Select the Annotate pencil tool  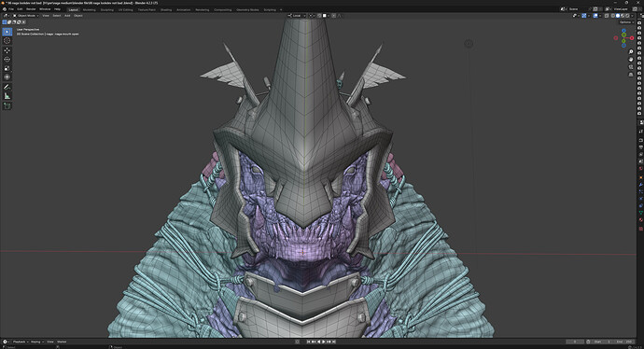point(7,87)
